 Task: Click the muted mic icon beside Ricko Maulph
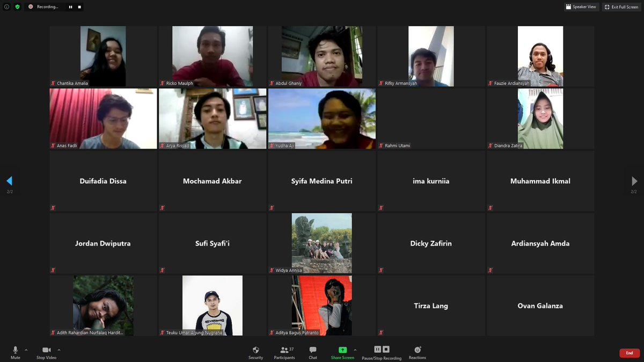(163, 83)
